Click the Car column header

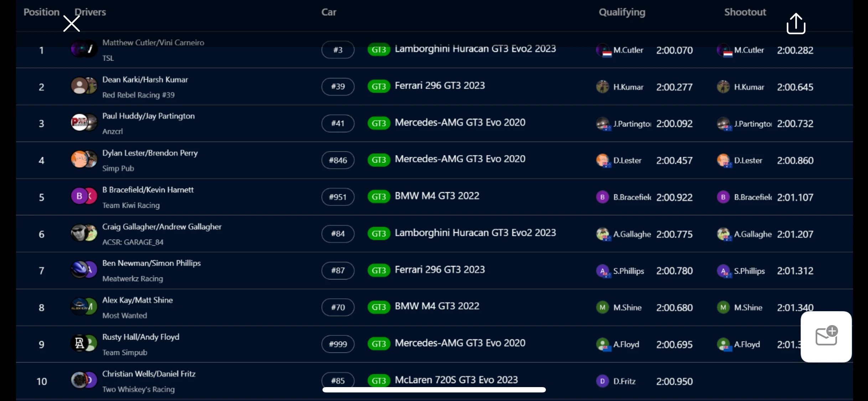point(329,12)
